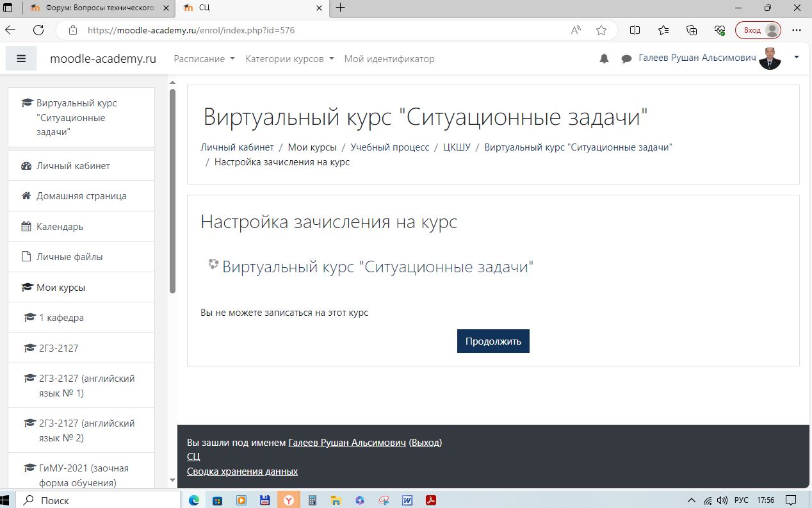Expand the user menu dropdown arrow
The width and height of the screenshot is (812, 508).
[x=797, y=58]
